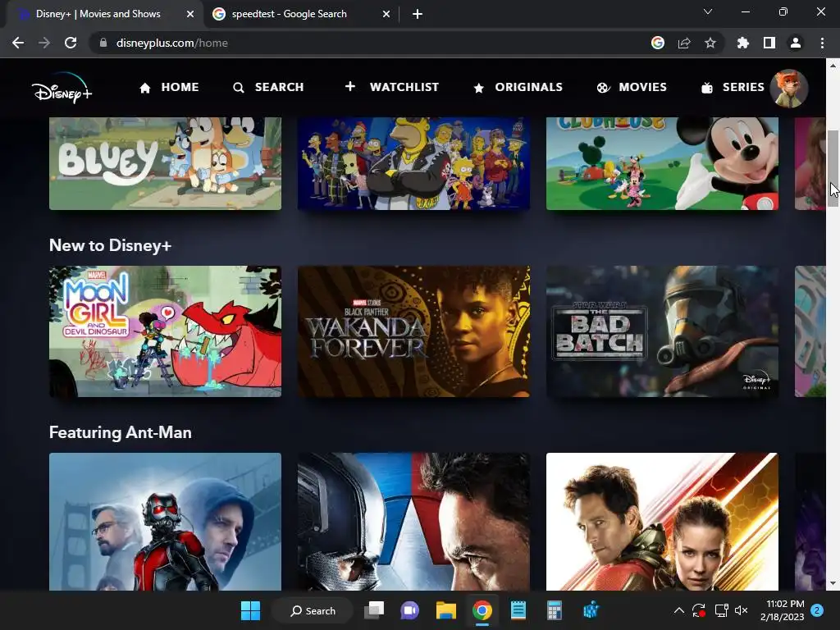The width and height of the screenshot is (840, 630).
Task: Open the ORIGINALS navigation item
Action: [518, 87]
